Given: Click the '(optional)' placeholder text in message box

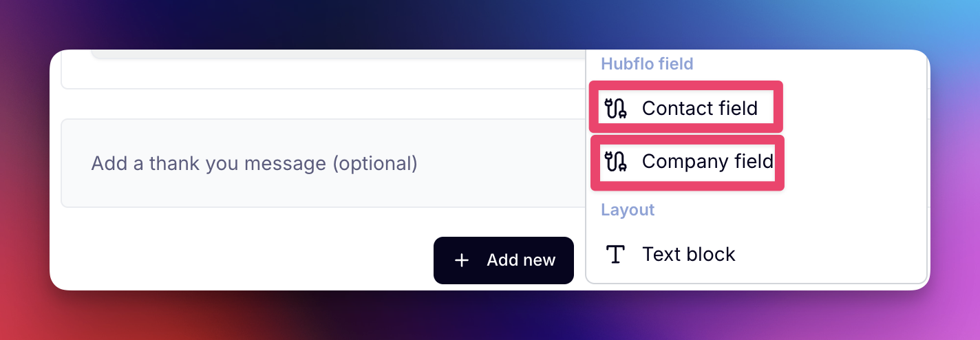Looking at the screenshot, I should (375, 164).
